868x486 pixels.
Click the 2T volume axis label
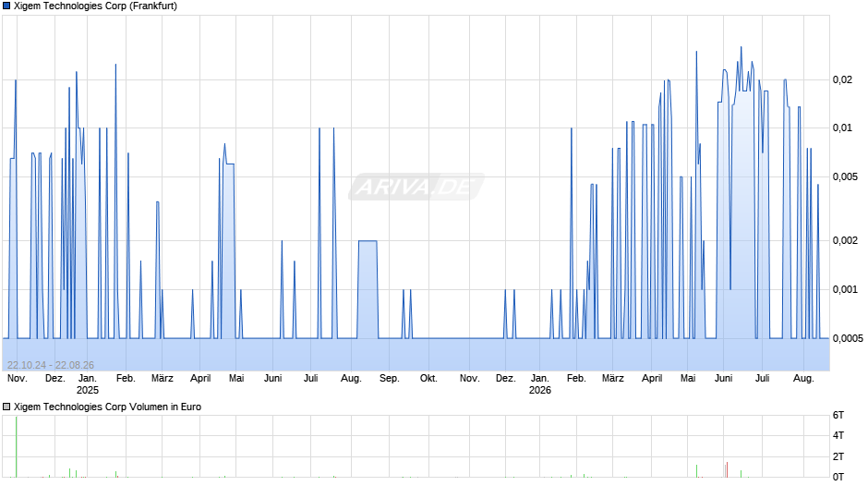pos(838,456)
